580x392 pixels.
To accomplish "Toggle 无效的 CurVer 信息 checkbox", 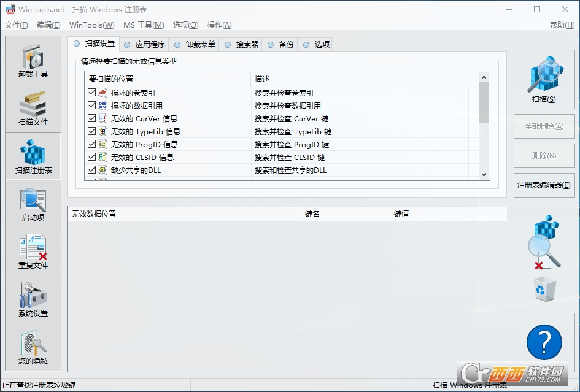I will coord(91,118).
